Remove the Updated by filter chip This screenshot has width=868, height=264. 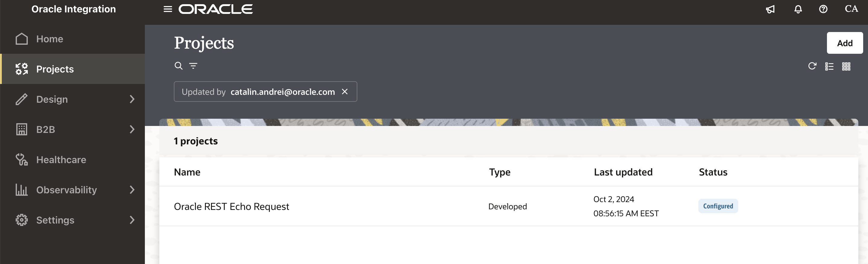(x=344, y=92)
